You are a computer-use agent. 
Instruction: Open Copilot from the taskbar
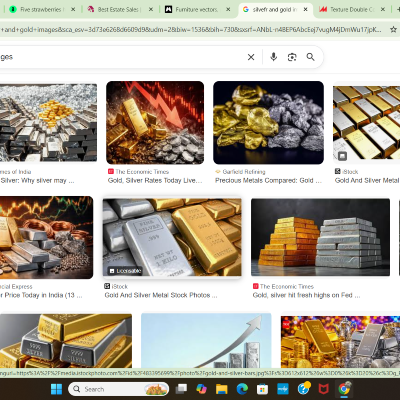tap(201, 389)
